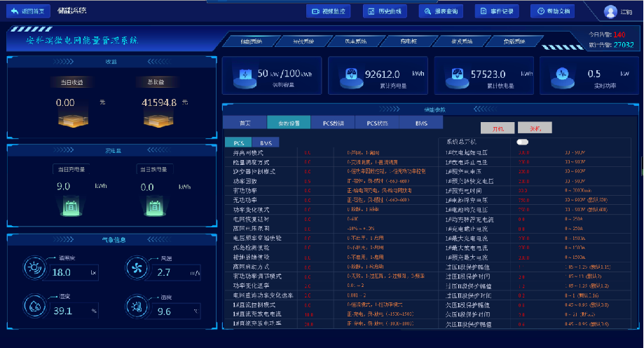Click the 辐照度 value 18.0
Viewport: 644px width, 348px height.
pos(61,272)
